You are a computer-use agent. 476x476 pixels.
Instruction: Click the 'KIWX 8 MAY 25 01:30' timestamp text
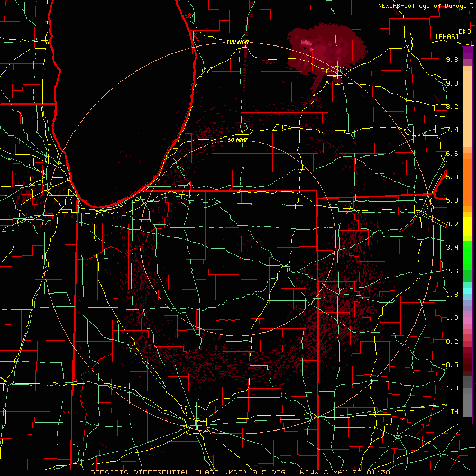(345, 472)
